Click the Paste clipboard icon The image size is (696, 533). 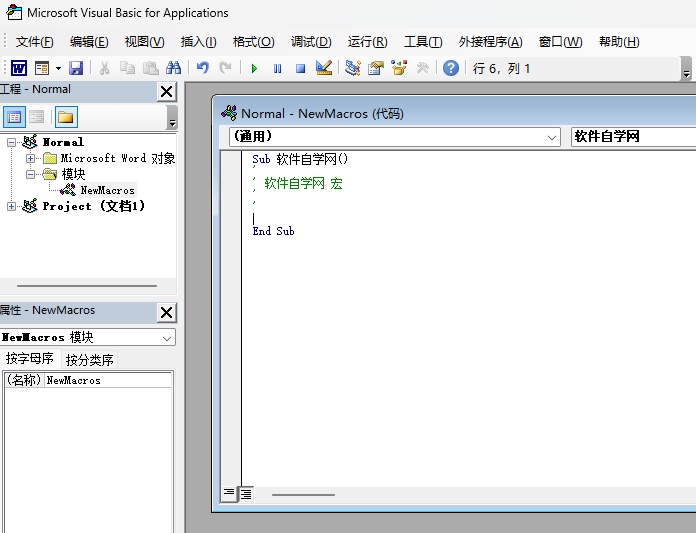tap(150, 68)
